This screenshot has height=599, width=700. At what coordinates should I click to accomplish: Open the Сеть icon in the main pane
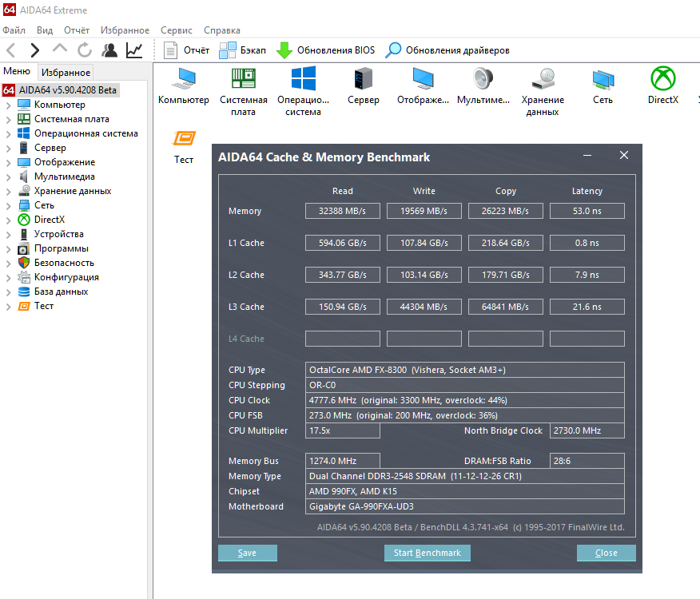(x=603, y=86)
